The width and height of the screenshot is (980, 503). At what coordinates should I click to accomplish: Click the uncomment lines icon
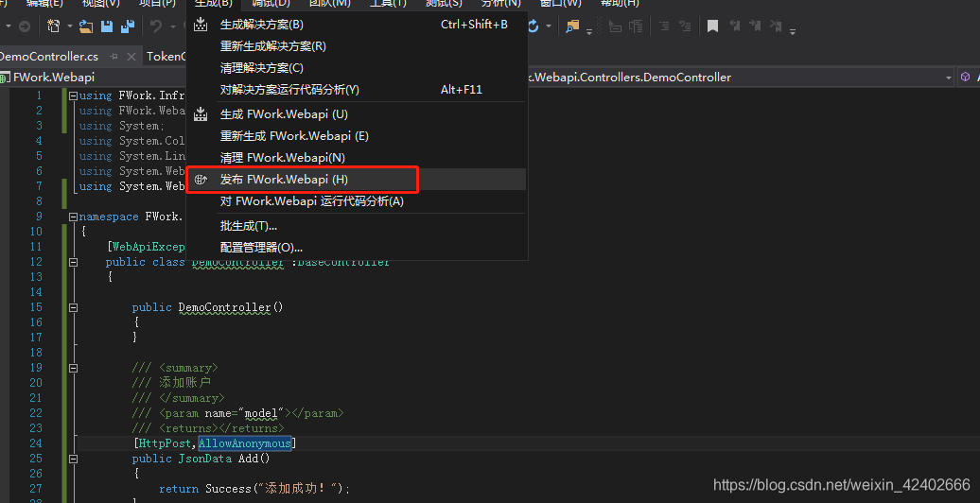coord(685,26)
